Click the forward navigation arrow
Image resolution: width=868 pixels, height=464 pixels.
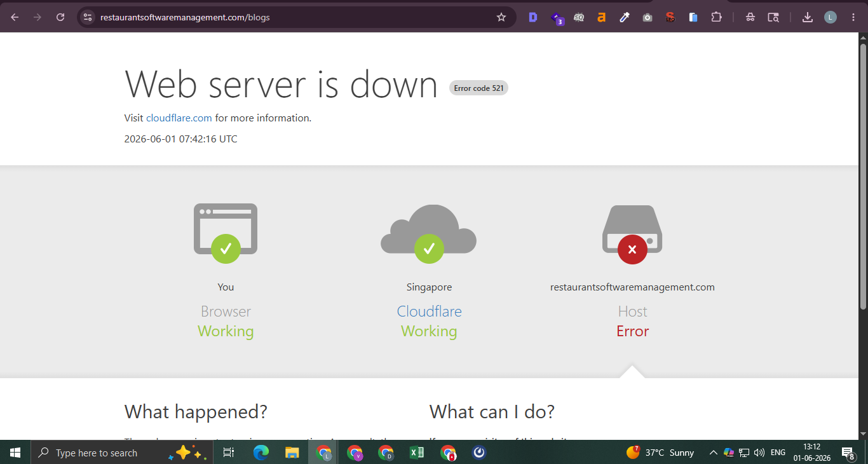[x=37, y=17]
